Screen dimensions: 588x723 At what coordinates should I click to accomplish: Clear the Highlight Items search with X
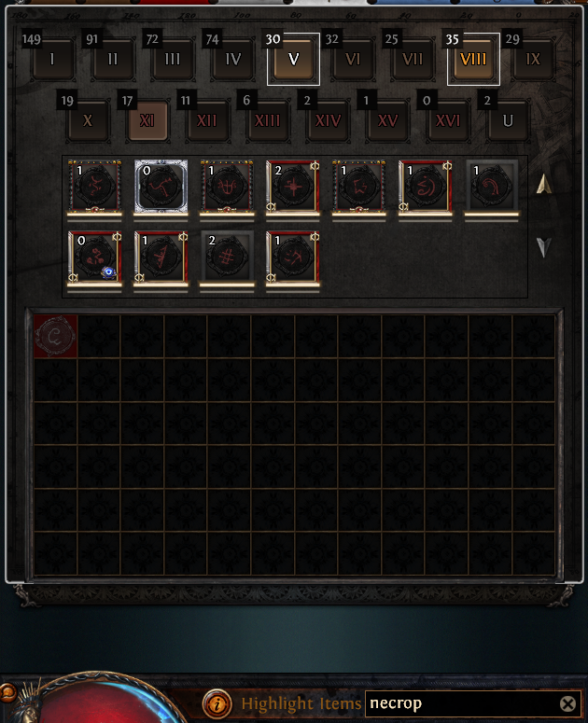(567, 703)
